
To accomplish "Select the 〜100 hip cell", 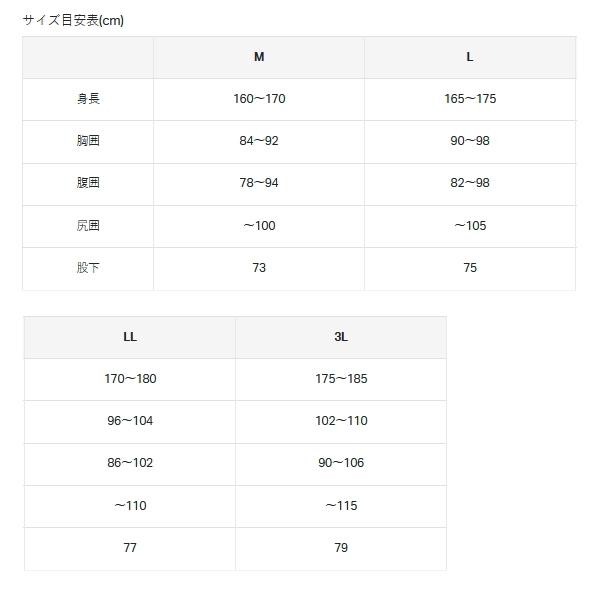I will pos(259,226).
